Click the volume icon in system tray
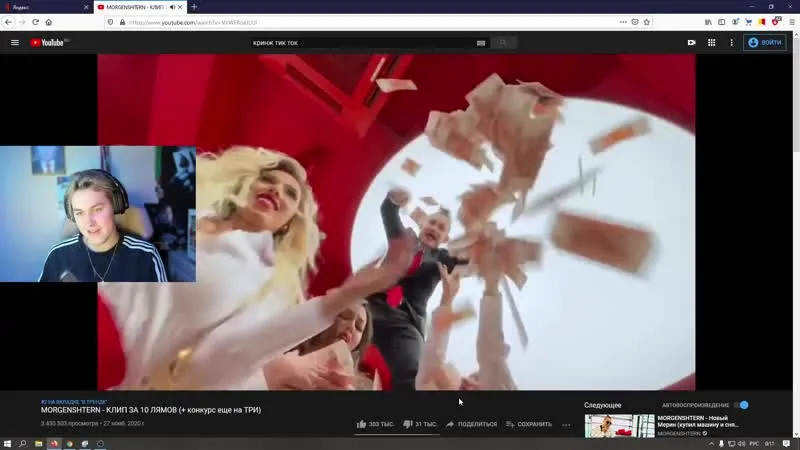This screenshot has height=450, width=800. click(741, 444)
